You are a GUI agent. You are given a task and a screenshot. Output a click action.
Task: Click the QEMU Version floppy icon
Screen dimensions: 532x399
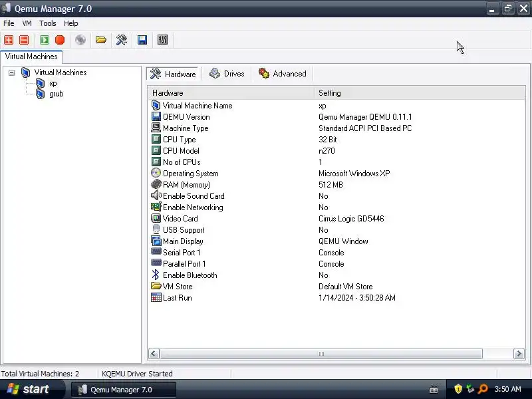coord(156,117)
